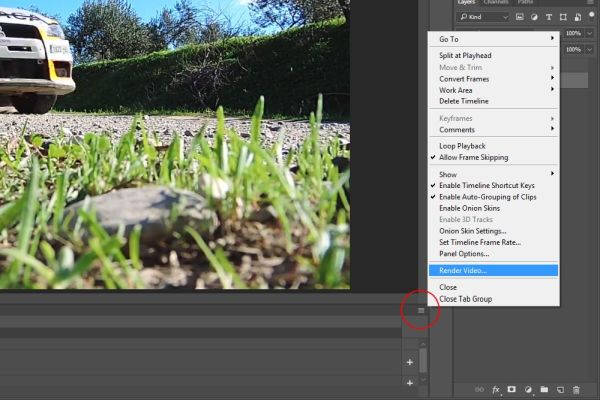
Task: Expand the Go To submenu
Action: coord(494,39)
